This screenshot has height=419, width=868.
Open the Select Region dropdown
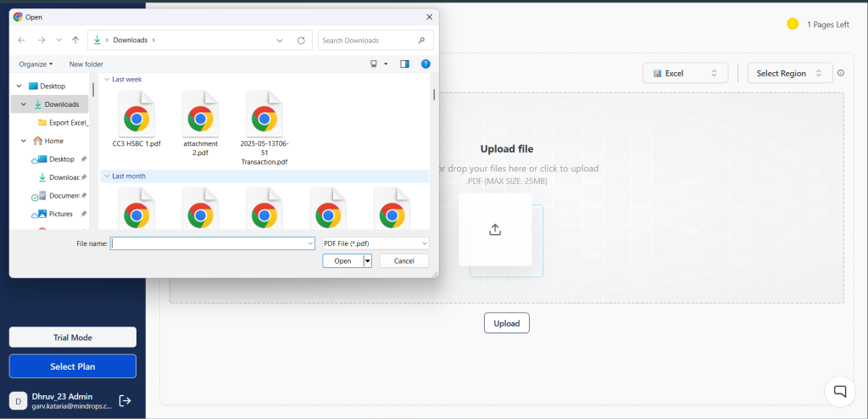(x=790, y=73)
